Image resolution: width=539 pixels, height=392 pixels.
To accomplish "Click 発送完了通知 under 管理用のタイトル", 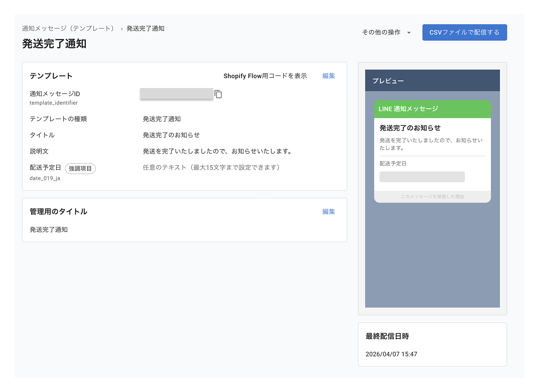I will click(x=49, y=229).
